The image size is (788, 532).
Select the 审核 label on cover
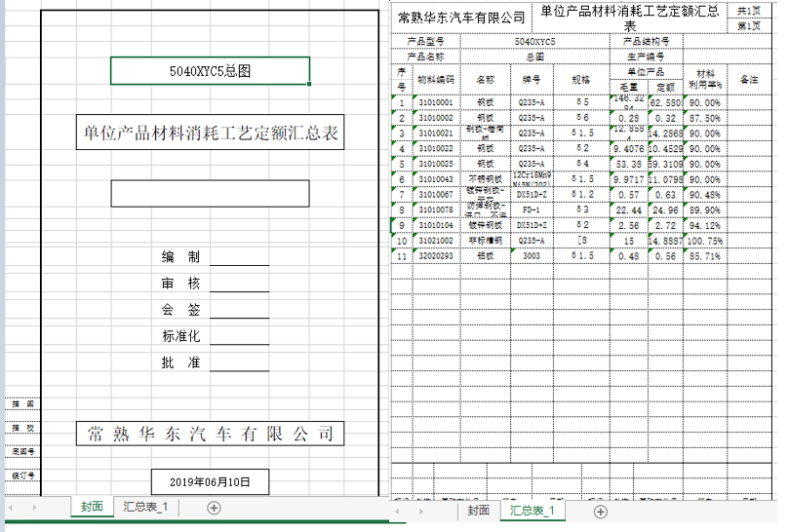(181, 284)
